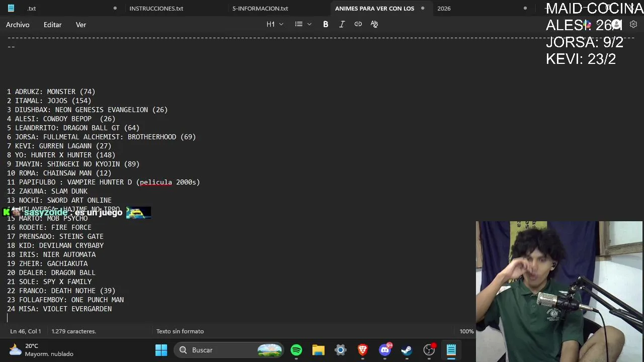
Task: Select the ANIMES PARA VER CON LOS tab
Action: (374, 9)
